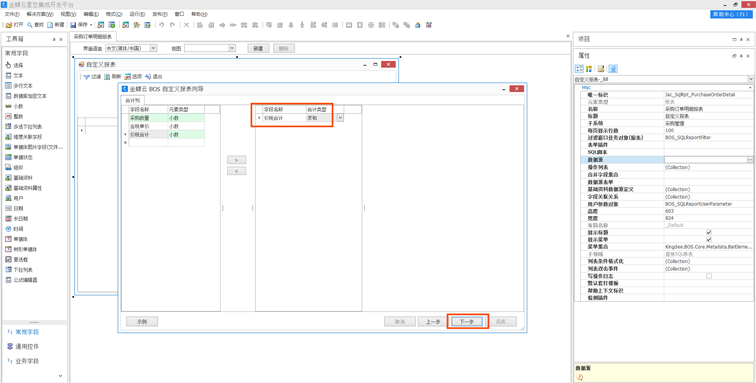
Task: Click the > move-right button
Action: (x=236, y=160)
